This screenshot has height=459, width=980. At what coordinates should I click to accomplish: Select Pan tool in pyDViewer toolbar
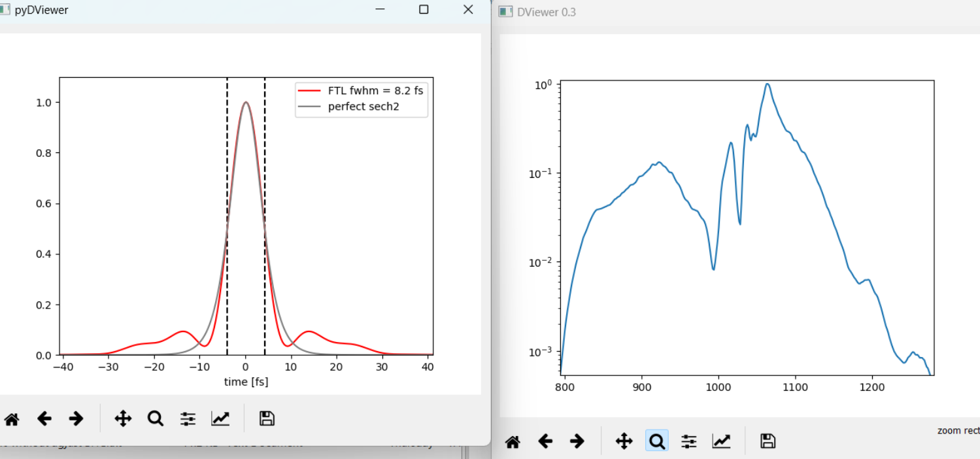pos(123,418)
